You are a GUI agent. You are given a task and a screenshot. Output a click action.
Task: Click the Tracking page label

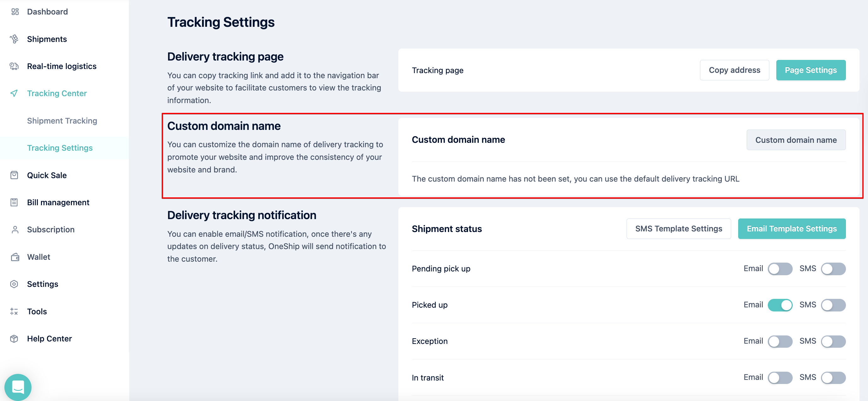click(437, 70)
